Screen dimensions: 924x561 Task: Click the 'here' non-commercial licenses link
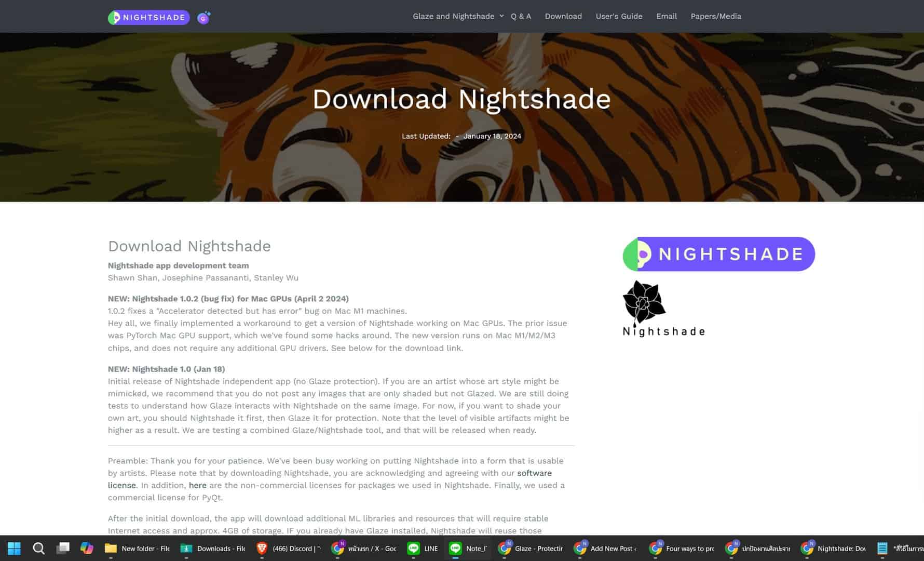(197, 485)
